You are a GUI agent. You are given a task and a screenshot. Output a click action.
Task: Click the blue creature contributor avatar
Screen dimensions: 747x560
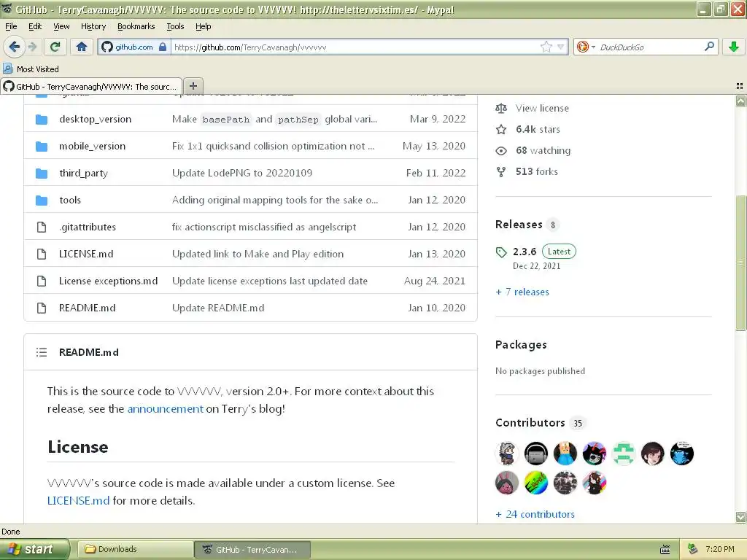click(x=682, y=454)
